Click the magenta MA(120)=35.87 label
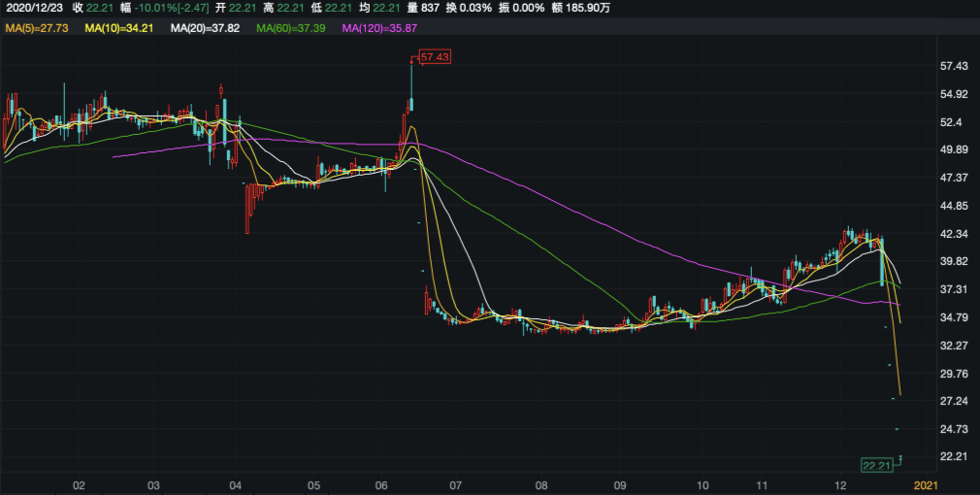 click(379, 29)
